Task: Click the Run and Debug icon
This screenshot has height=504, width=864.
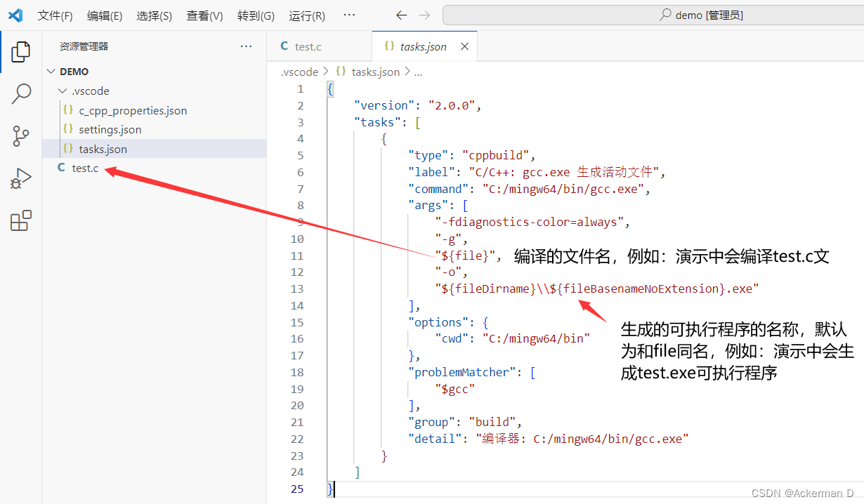Action: coord(20,178)
